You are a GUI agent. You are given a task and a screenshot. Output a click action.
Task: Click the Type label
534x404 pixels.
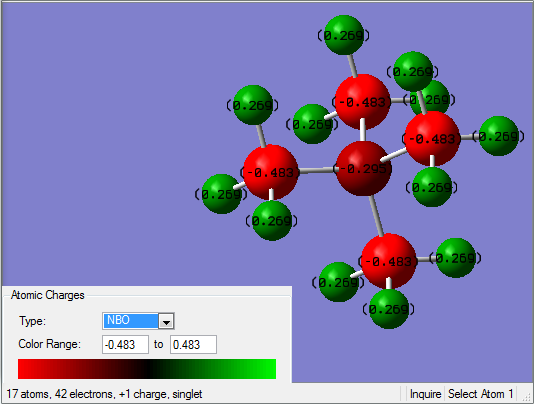(x=32, y=321)
